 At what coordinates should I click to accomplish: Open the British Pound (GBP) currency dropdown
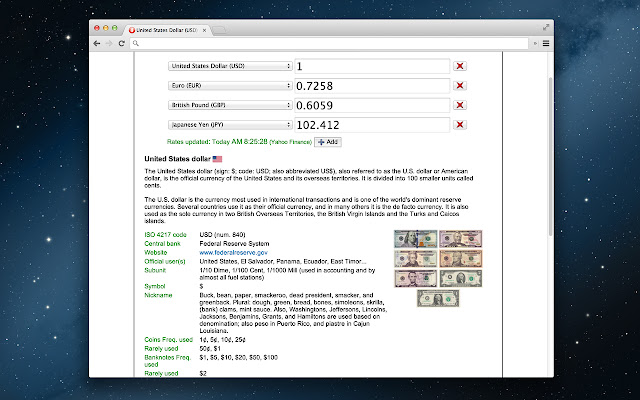[x=230, y=105]
